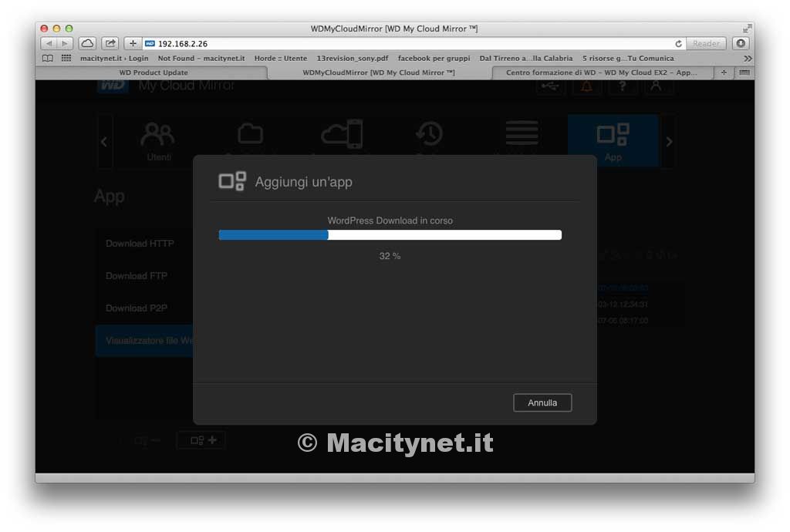This screenshot has width=790, height=532.
Task: Go back with Safari's back arrow
Action: click(x=49, y=43)
